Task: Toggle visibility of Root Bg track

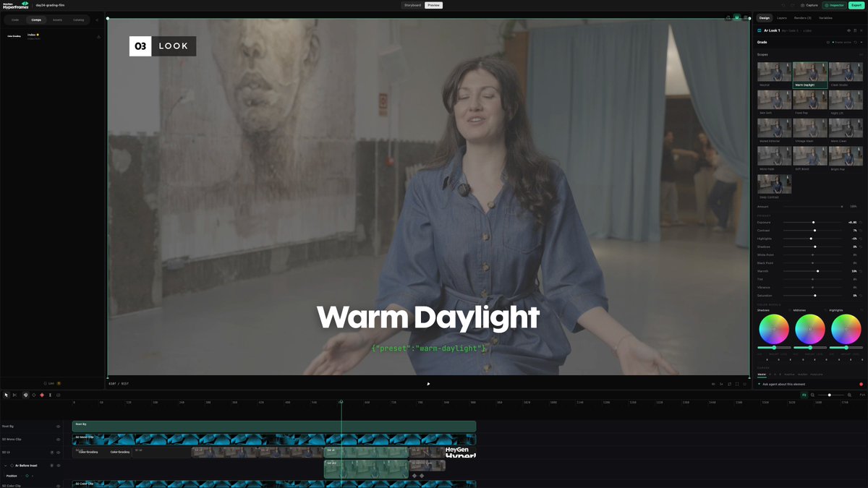Action: point(59,427)
